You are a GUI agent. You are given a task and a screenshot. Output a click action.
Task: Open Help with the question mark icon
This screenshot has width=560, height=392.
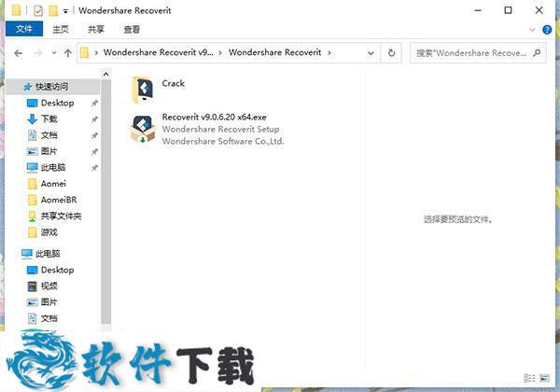[547, 30]
